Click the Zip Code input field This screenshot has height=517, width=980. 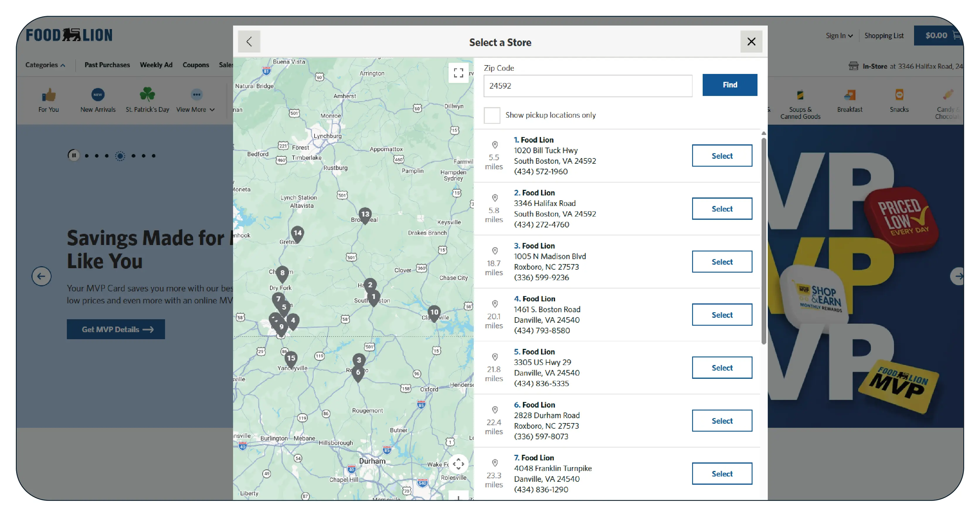click(587, 86)
